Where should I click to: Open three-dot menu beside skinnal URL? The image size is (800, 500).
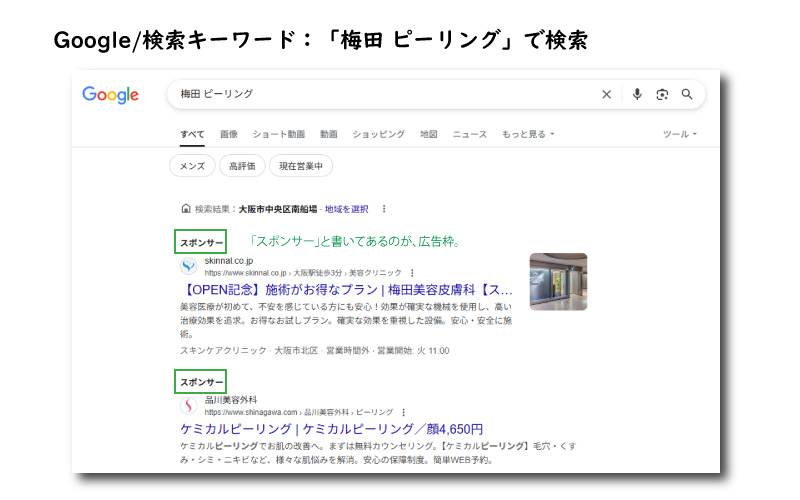click(x=412, y=273)
